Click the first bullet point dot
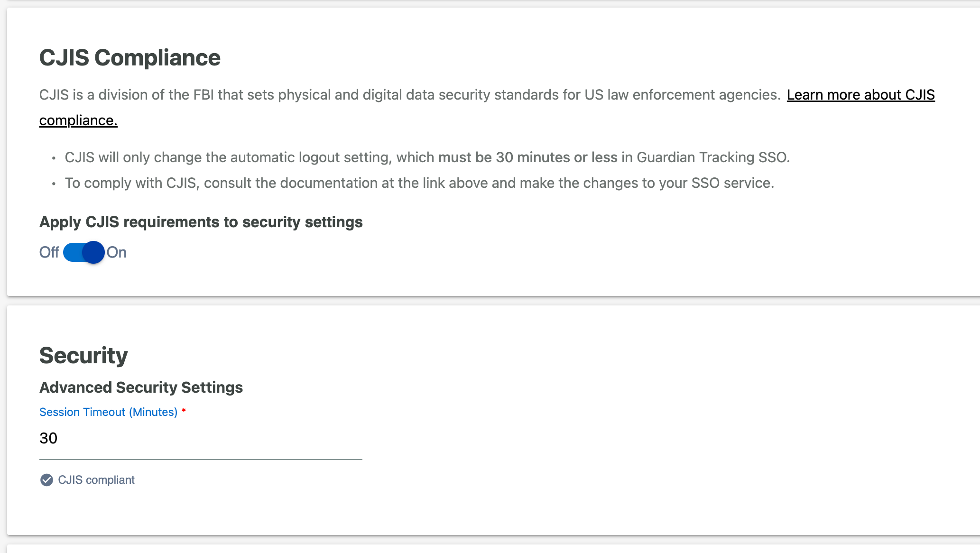The height and width of the screenshot is (553, 980). [x=54, y=158]
